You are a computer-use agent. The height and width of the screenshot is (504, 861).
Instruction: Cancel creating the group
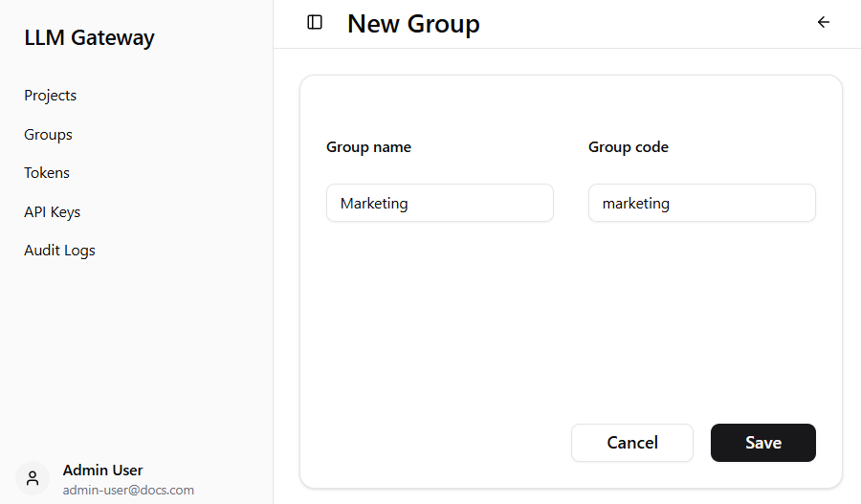pyautogui.click(x=632, y=443)
